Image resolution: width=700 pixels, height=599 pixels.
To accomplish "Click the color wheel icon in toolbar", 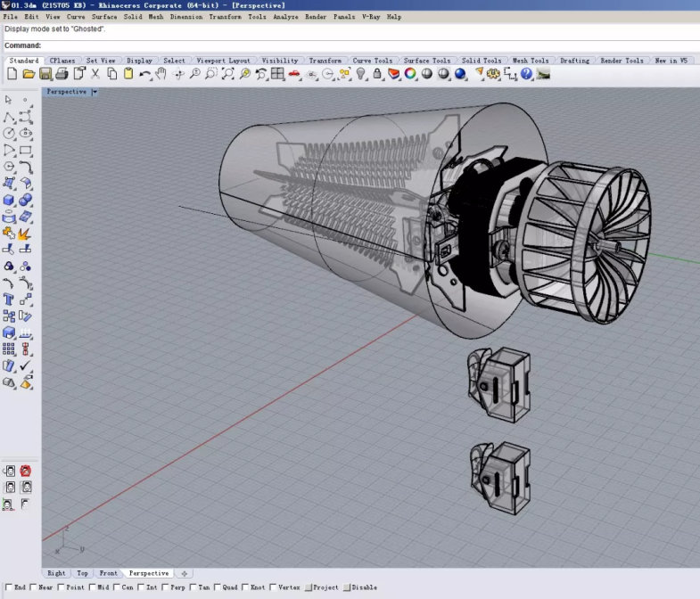I will 410,74.
